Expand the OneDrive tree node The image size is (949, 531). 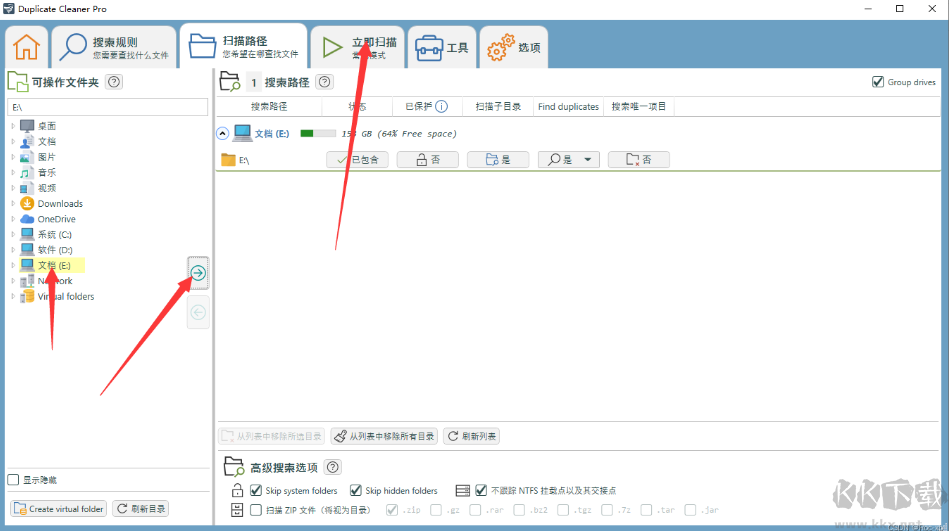click(x=13, y=219)
